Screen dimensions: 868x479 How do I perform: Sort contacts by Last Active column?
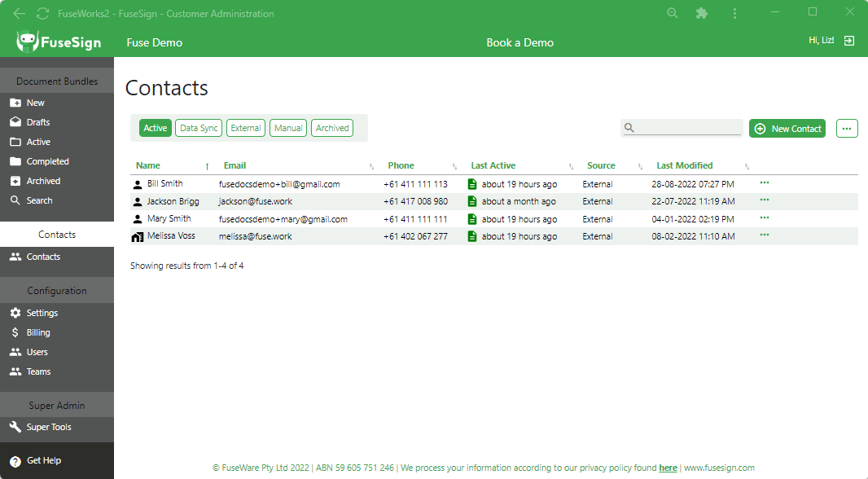point(493,165)
